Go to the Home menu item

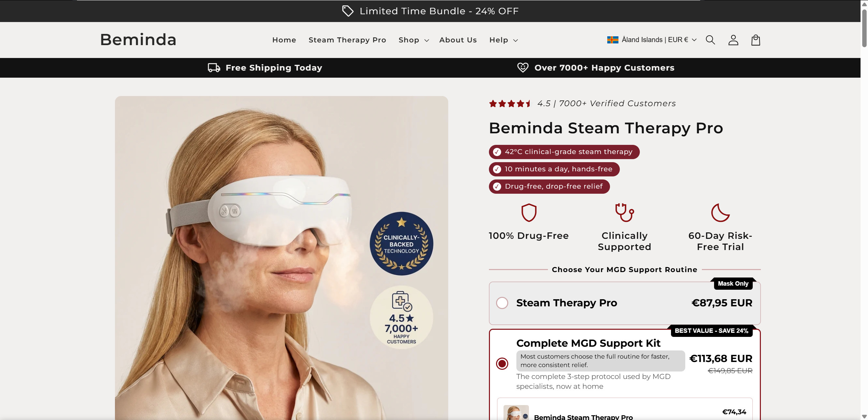[x=284, y=40]
